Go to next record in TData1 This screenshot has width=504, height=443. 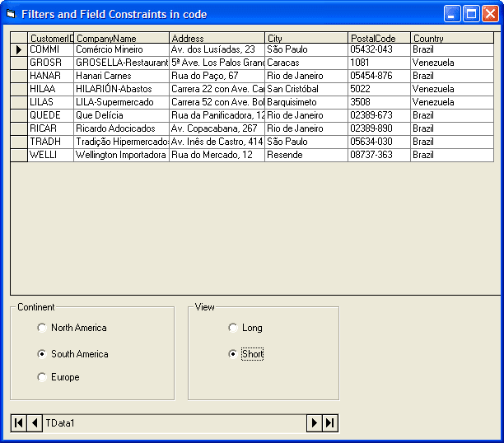tap(314, 423)
